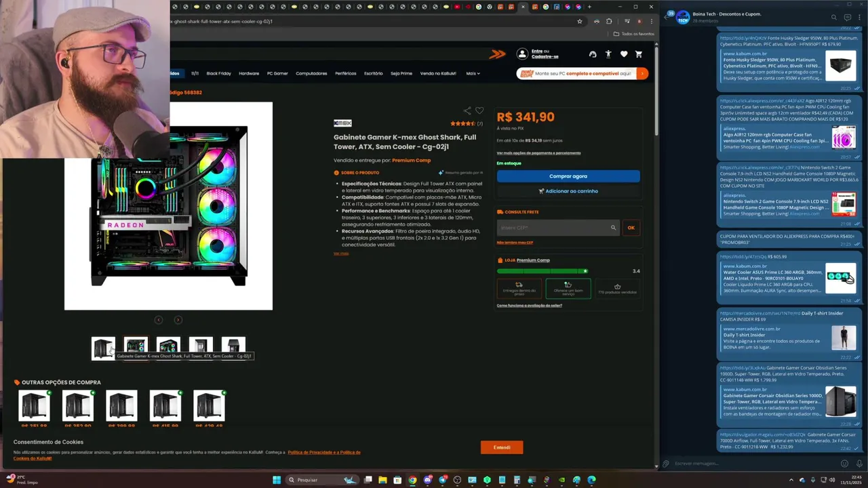The image size is (868, 488).
Task: Search inside the Telegram chat
Action: pos(834,18)
